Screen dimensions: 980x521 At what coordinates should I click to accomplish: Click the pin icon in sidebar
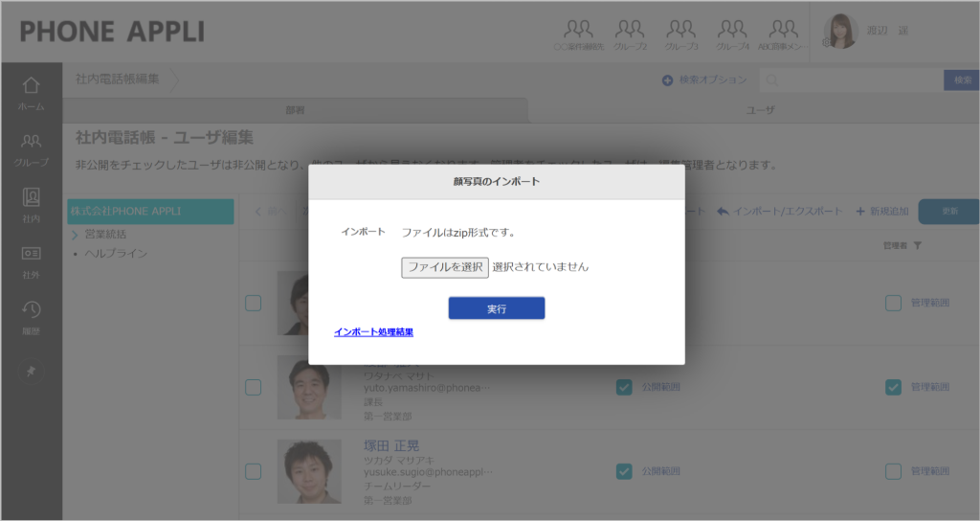pos(32,371)
